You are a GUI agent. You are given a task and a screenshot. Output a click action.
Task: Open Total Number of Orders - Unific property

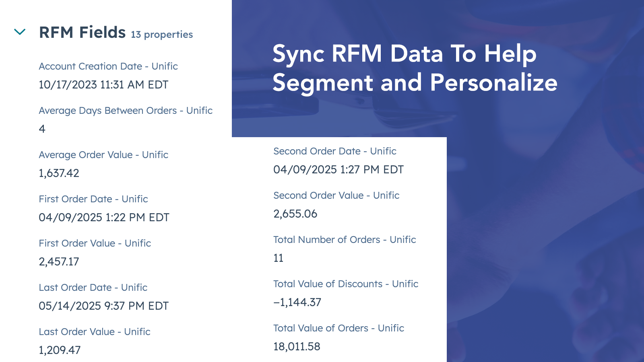click(x=345, y=240)
